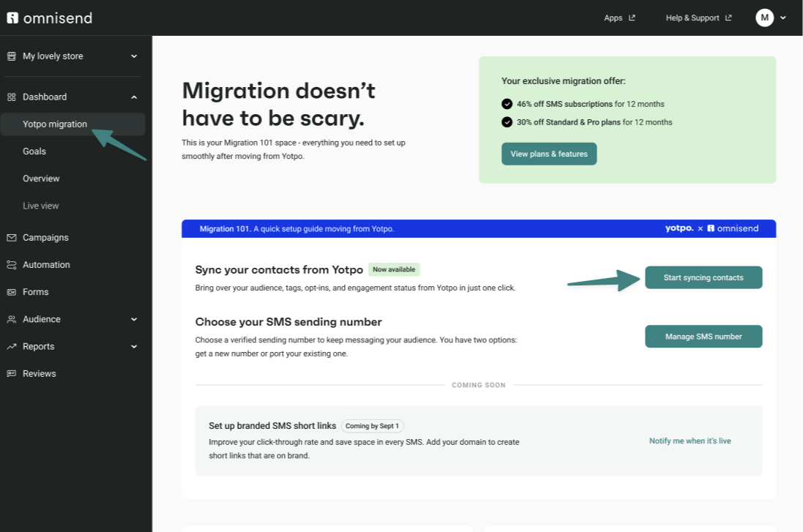Expand the Reports submenu chevron

(x=134, y=347)
